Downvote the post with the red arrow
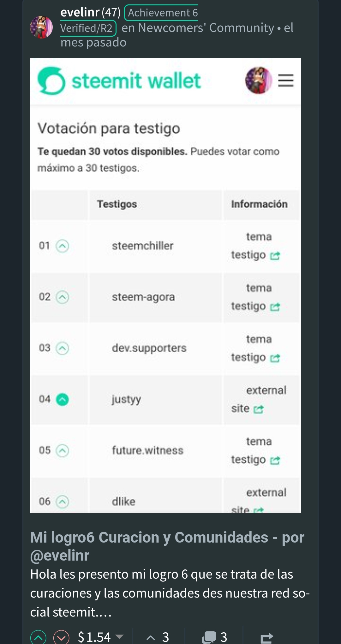 pyautogui.click(x=61, y=638)
